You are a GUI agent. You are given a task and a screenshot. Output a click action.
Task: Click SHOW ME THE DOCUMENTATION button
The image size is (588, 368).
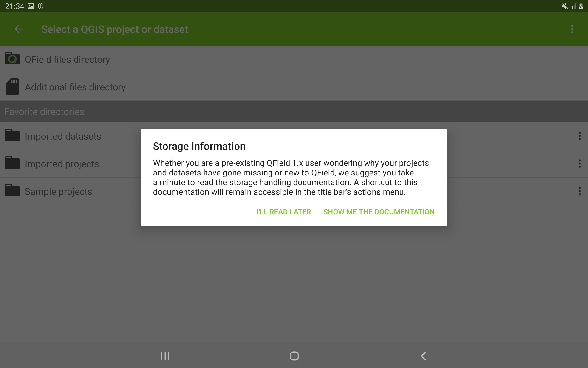click(x=379, y=212)
